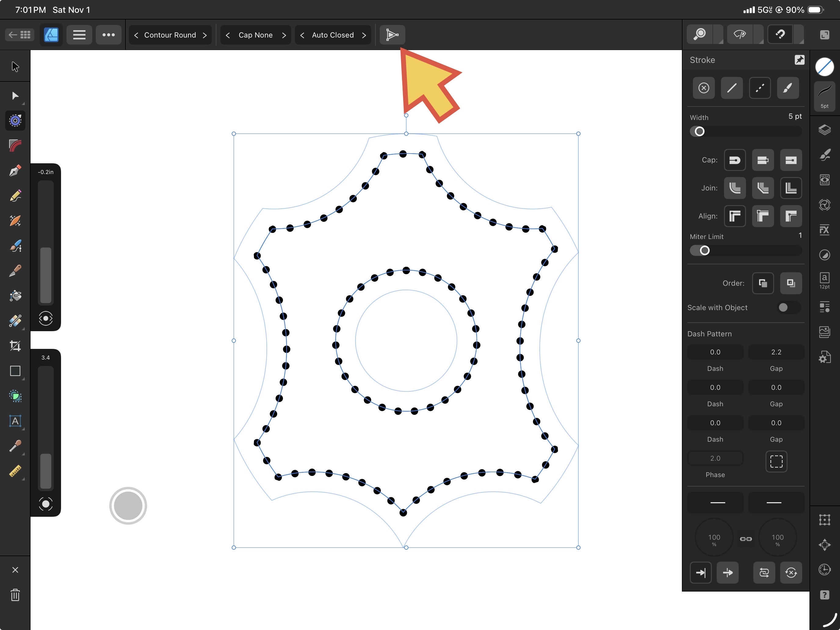Tap the trash delete icon

click(x=15, y=595)
